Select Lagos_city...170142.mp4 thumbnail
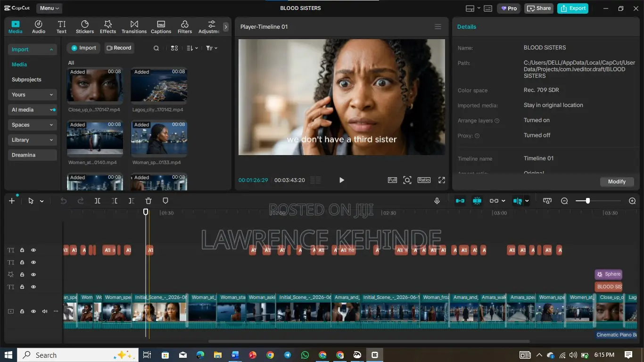 [159, 85]
